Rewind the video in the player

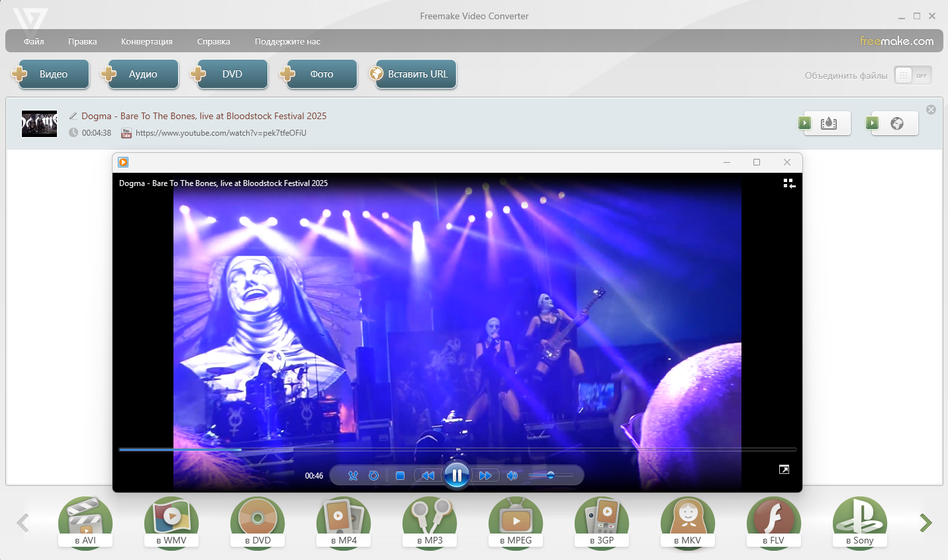pyautogui.click(x=428, y=475)
